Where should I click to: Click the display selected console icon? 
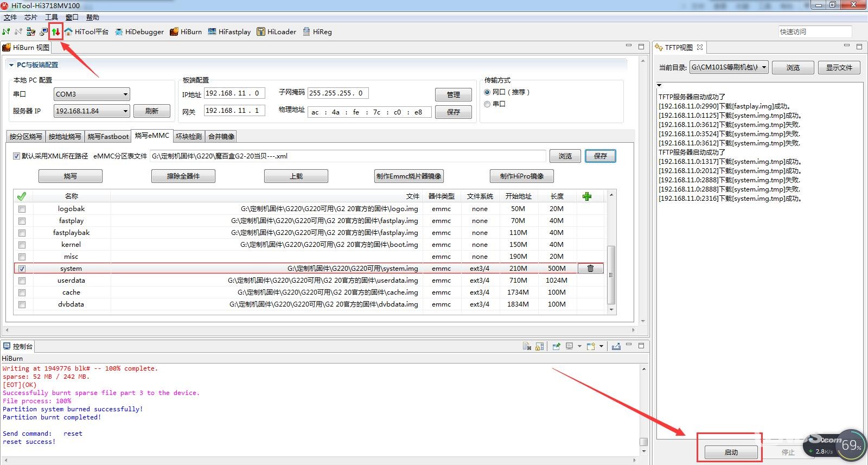(x=569, y=346)
